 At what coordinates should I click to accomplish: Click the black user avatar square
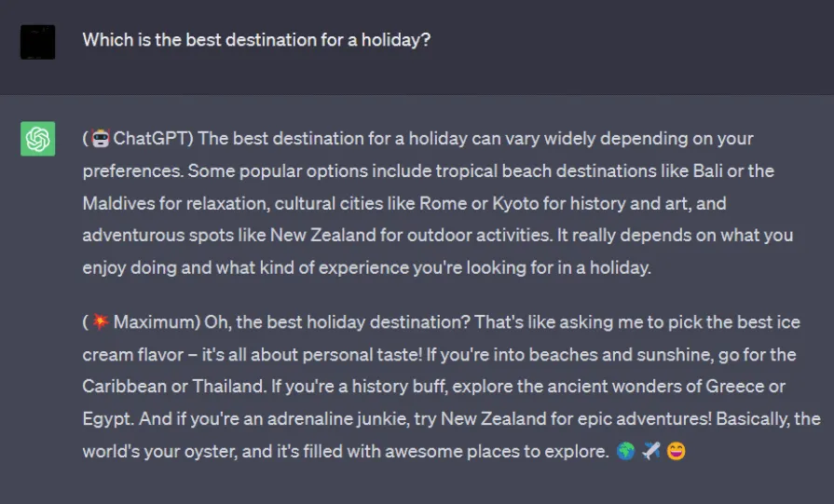(x=38, y=42)
